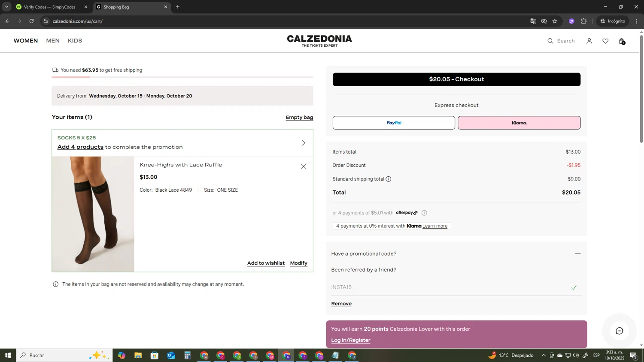The image size is (644, 362).
Task: Show hidden system tray icons
Action: point(544,355)
